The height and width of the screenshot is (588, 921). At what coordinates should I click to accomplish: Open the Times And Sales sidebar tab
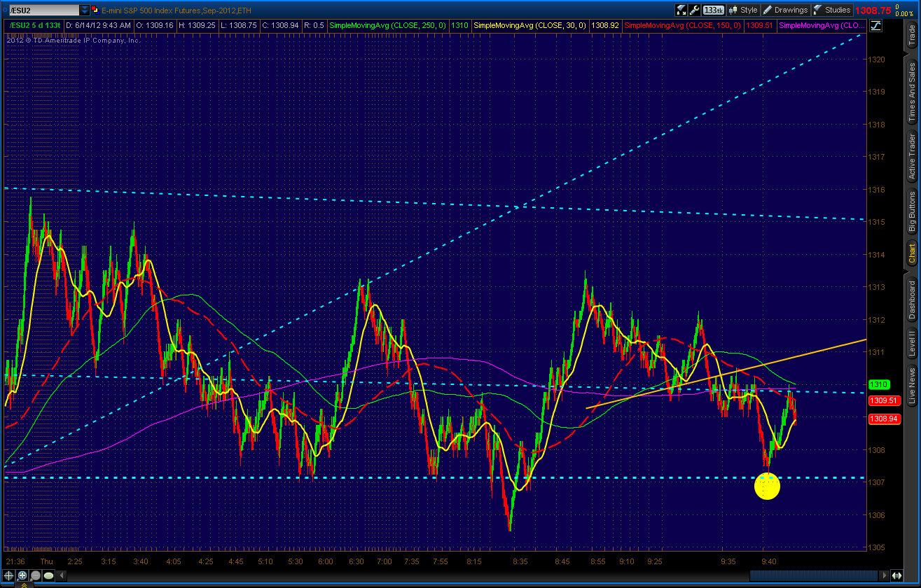click(911, 92)
